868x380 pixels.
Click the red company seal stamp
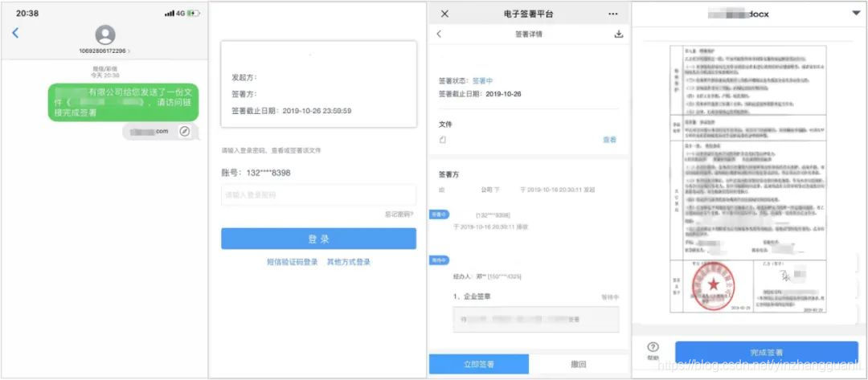pos(713,285)
